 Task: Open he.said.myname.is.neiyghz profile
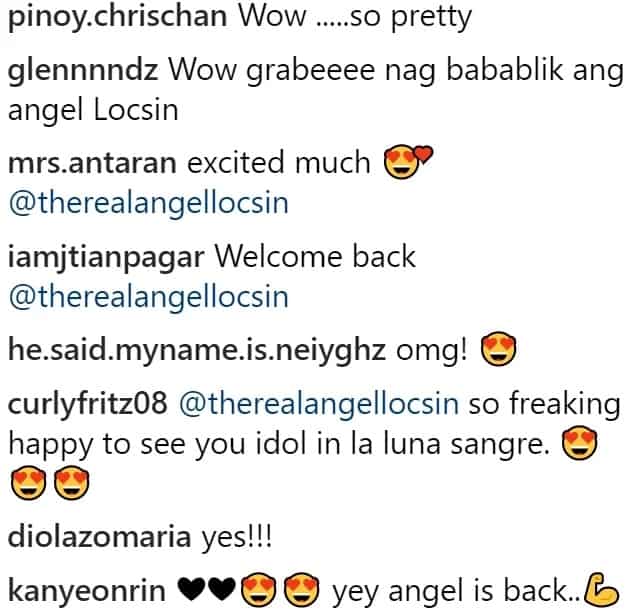pos(197,350)
